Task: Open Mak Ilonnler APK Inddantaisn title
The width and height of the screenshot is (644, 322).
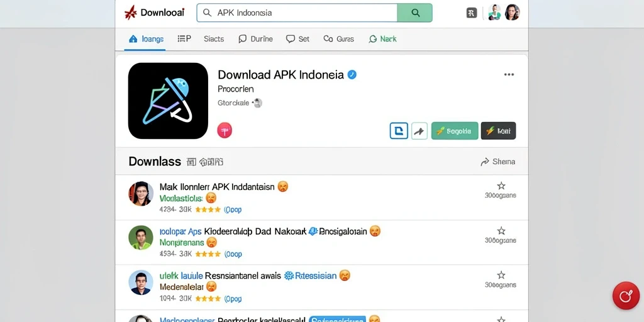Action: pos(217,187)
